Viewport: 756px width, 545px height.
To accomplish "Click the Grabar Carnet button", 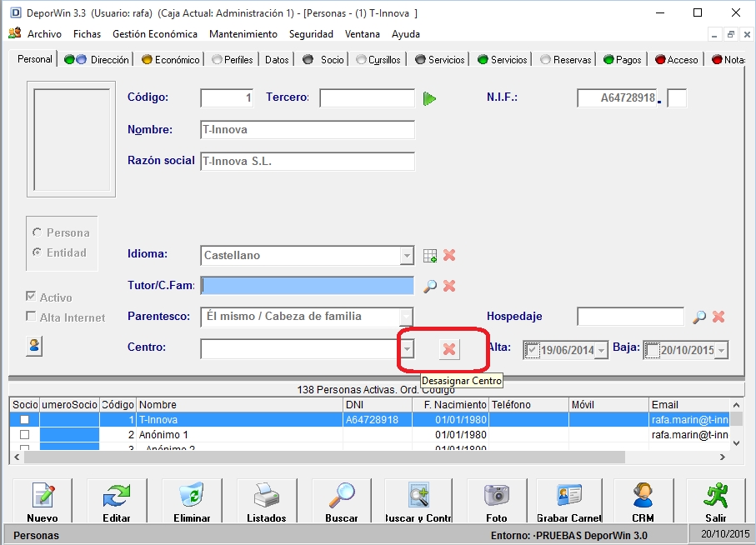I will (569, 502).
